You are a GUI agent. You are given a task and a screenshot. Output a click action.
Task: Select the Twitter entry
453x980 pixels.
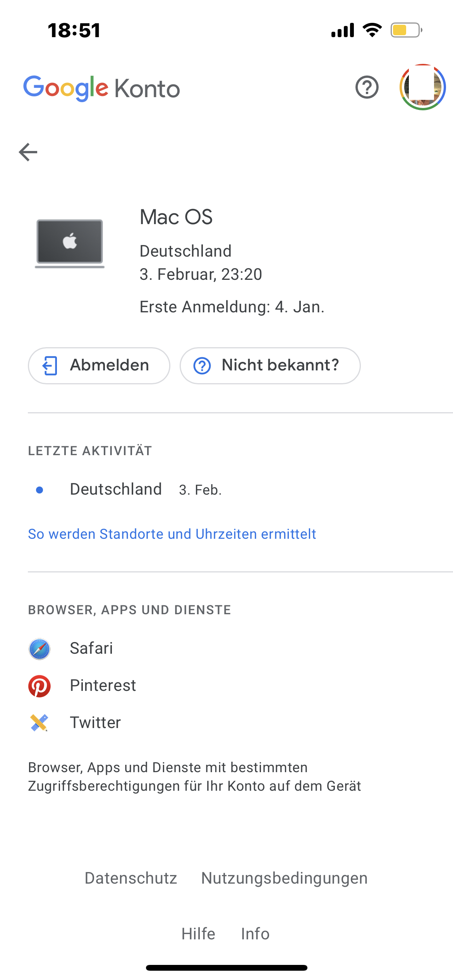point(95,723)
